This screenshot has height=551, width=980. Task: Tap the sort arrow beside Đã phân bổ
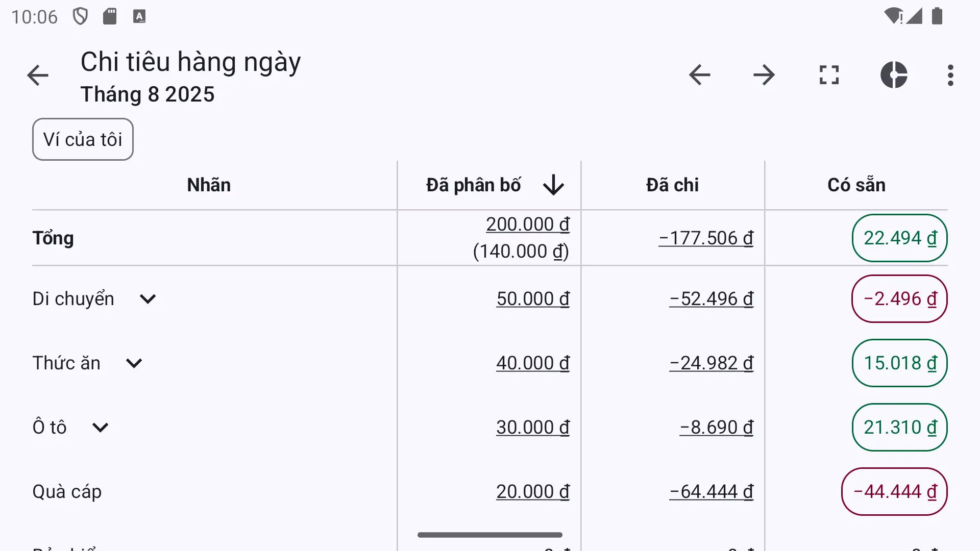[553, 185]
